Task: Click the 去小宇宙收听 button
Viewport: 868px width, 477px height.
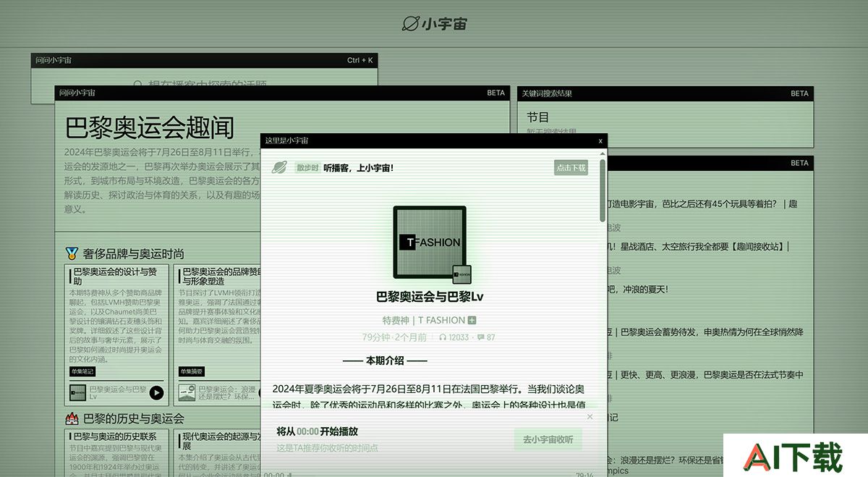Action: (x=548, y=439)
